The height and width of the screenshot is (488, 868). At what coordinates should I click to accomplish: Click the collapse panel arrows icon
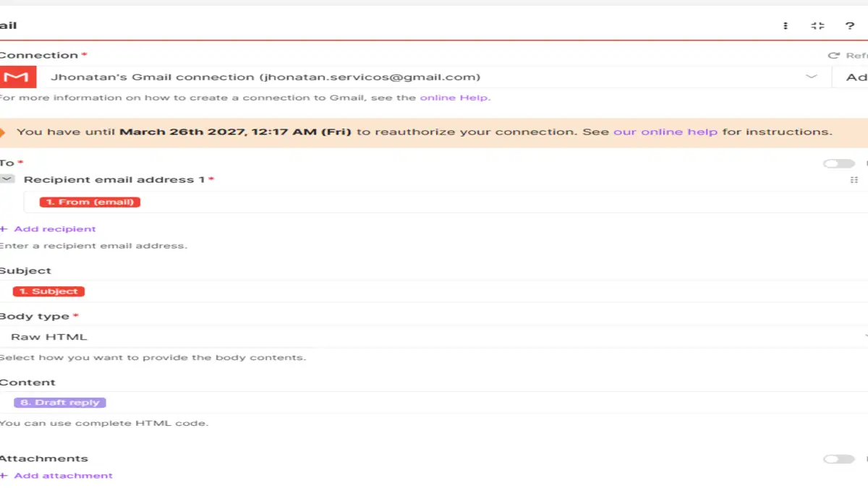click(818, 25)
